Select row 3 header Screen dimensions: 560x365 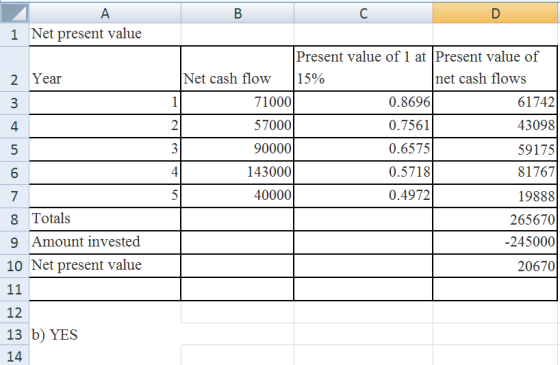[x=14, y=103]
